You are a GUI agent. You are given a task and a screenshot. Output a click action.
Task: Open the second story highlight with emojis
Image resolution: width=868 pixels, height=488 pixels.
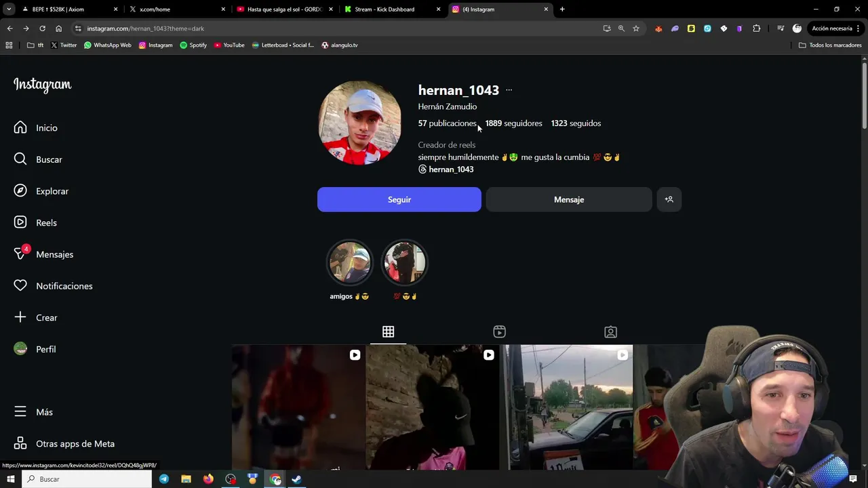point(405,262)
